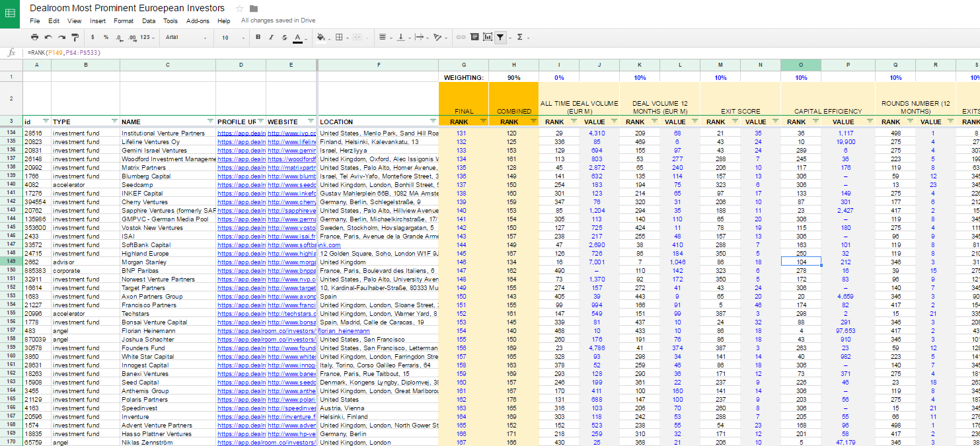
Task: Open the Data menu
Action: 149,20
